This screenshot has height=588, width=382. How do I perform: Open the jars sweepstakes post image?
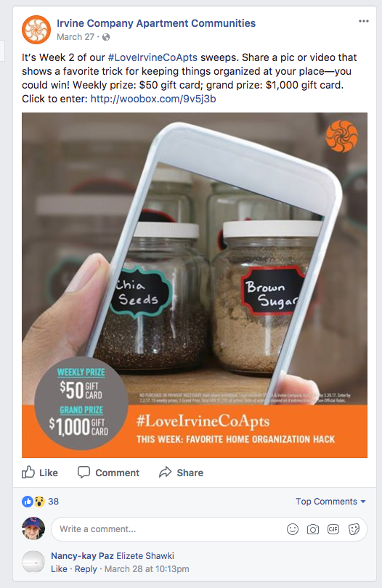[x=195, y=285]
